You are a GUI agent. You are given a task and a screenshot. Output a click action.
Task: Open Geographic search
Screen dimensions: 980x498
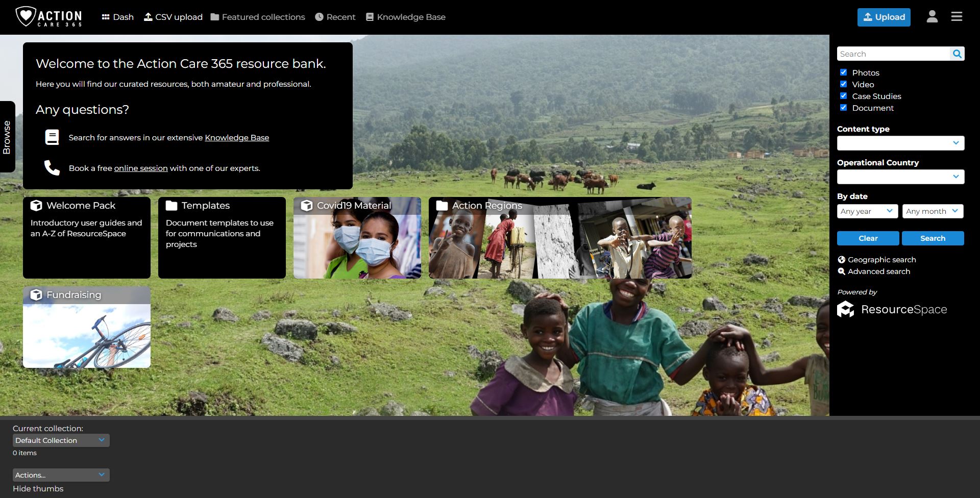click(x=881, y=260)
